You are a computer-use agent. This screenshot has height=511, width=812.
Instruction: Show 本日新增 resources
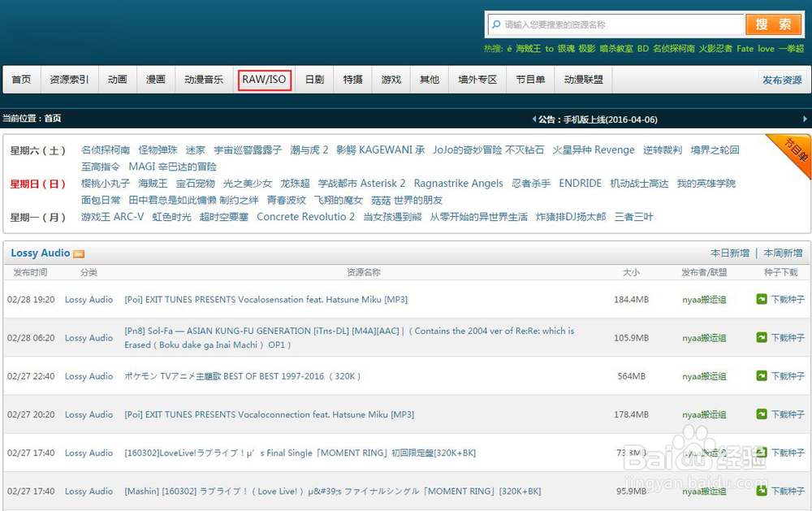[x=730, y=253]
